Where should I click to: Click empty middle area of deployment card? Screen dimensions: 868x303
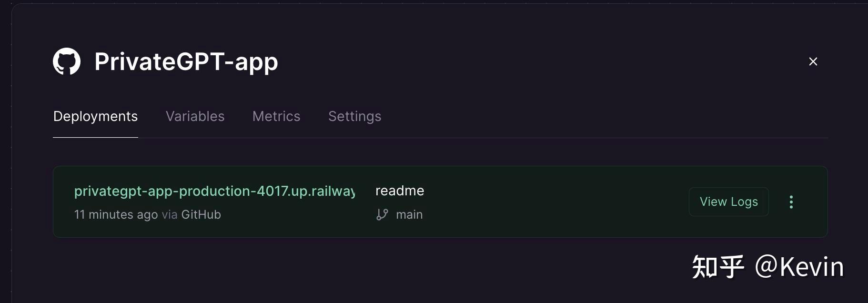(548, 202)
